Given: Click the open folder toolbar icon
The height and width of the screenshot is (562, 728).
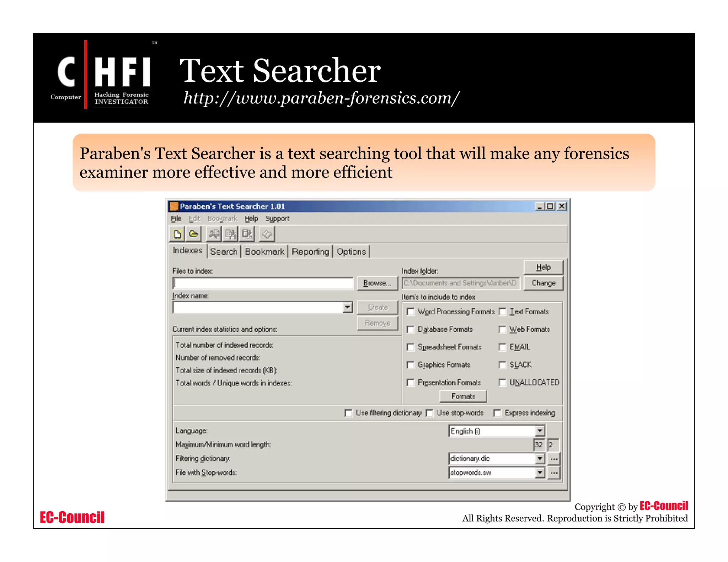Looking at the screenshot, I should [193, 234].
